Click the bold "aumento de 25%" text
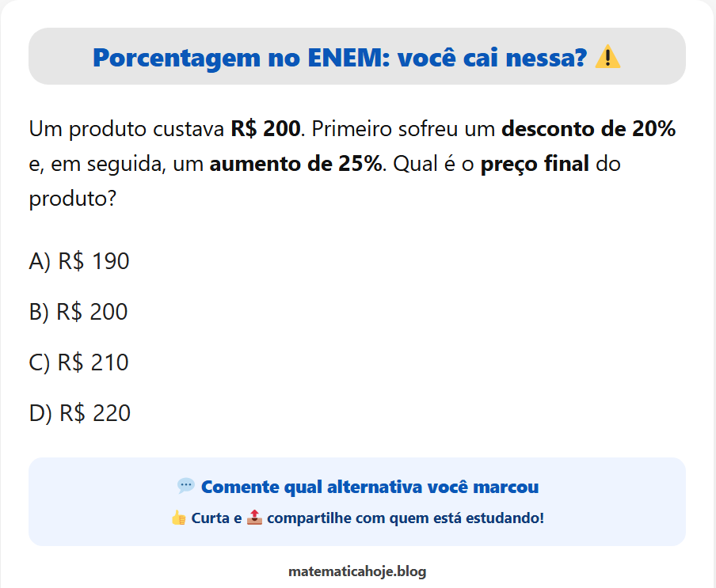Viewport: 716px width, 588px height. coord(295,165)
